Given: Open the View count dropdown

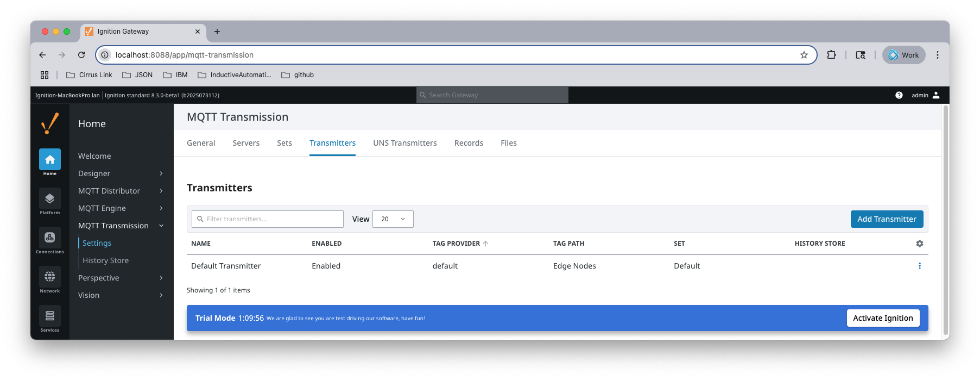Looking at the screenshot, I should 393,219.
